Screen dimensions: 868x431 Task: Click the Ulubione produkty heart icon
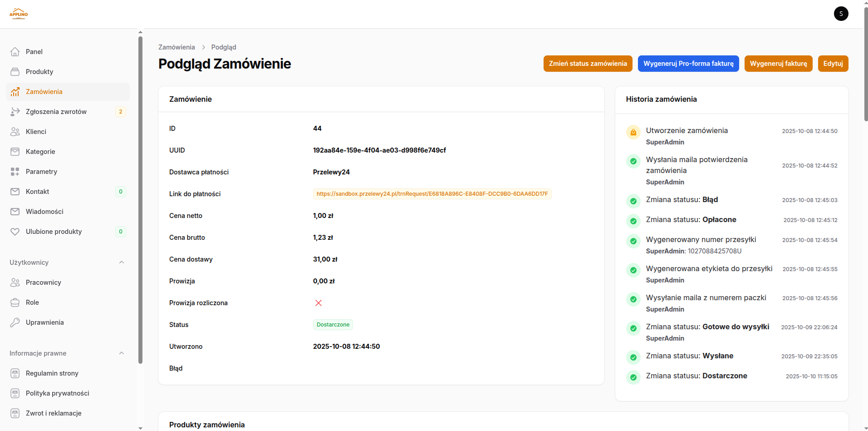point(15,232)
